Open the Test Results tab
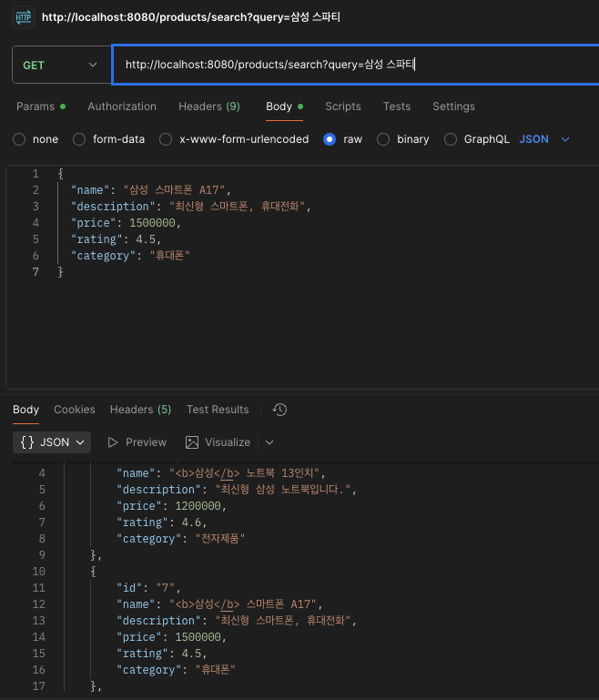Image resolution: width=599 pixels, height=700 pixels. 218,410
